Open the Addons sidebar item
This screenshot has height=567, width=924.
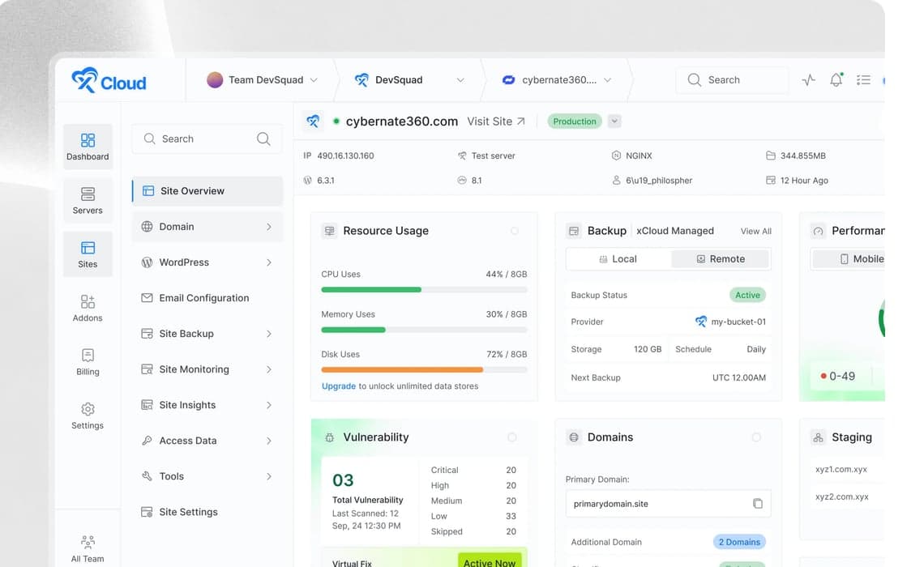tap(88, 308)
